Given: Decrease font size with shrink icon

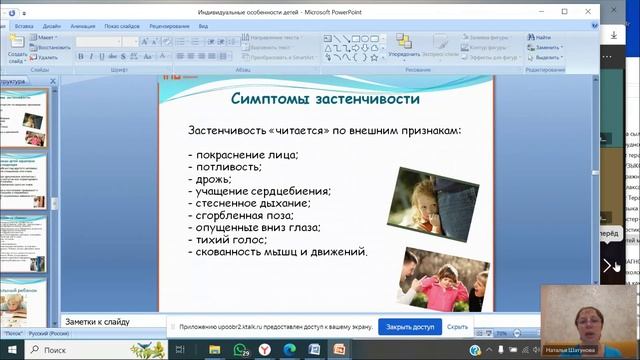Looking at the screenshot, I should pyautogui.click(x=155, y=42).
